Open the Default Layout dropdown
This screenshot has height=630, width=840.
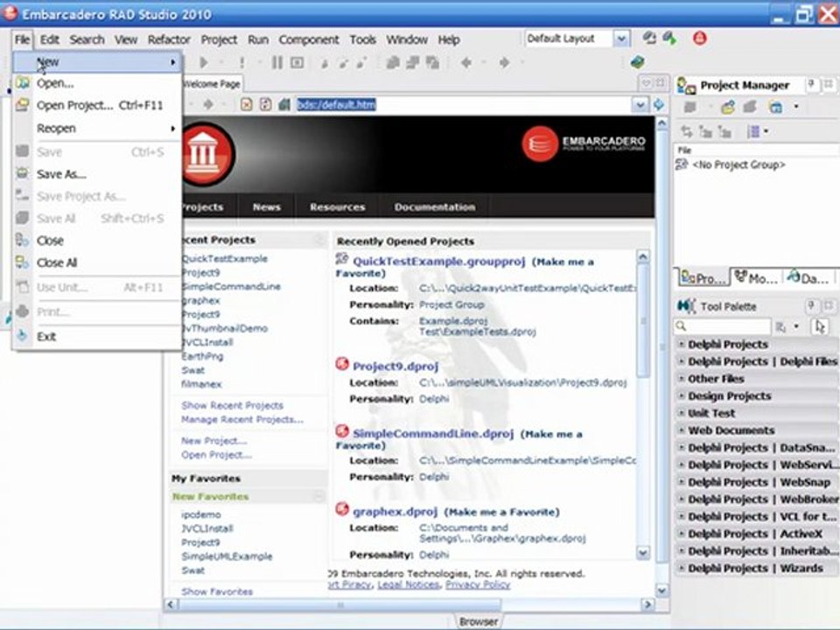pos(621,38)
